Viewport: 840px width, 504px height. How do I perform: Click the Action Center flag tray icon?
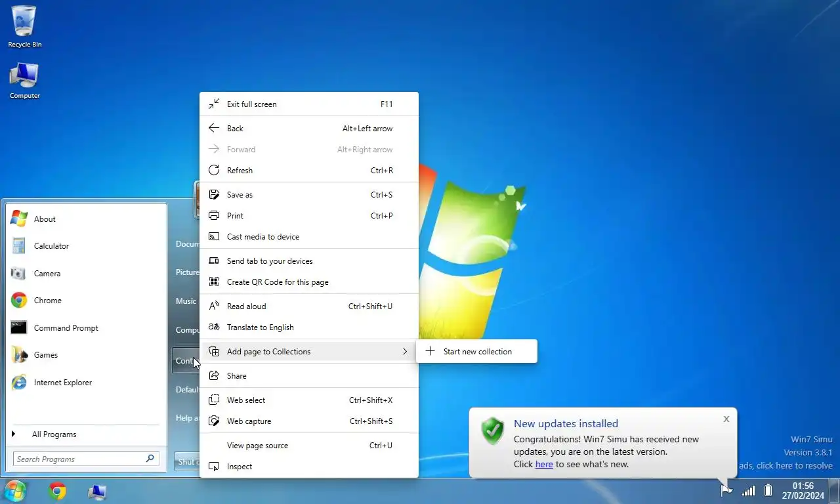point(726,490)
